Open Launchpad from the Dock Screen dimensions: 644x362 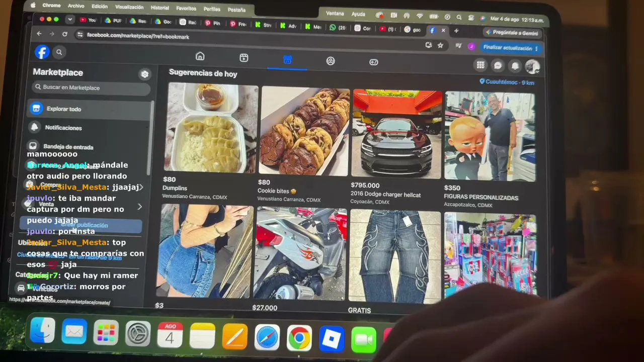coord(106,333)
